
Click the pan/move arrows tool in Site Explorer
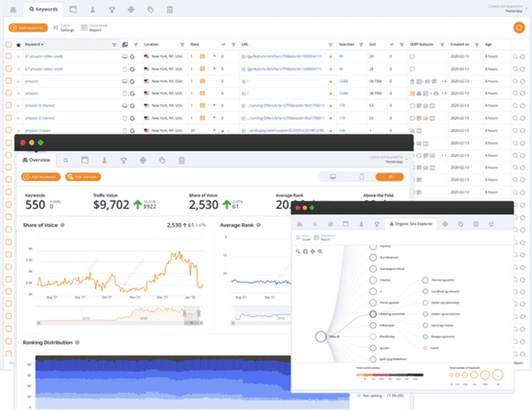click(313, 252)
